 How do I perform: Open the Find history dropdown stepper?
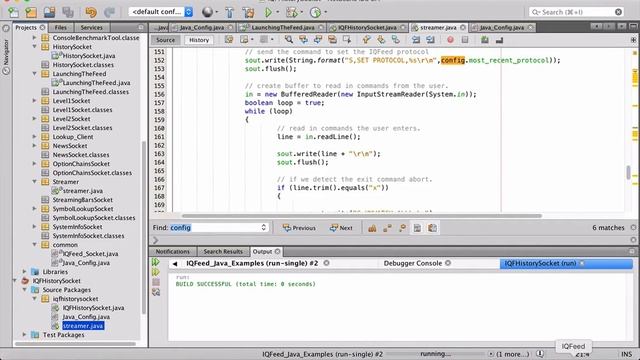pyautogui.click(x=264, y=227)
